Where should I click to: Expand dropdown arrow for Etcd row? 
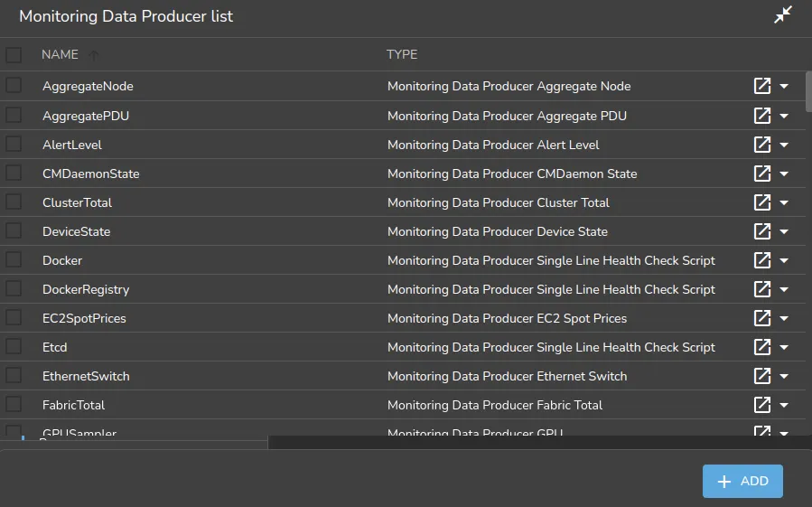(784, 347)
